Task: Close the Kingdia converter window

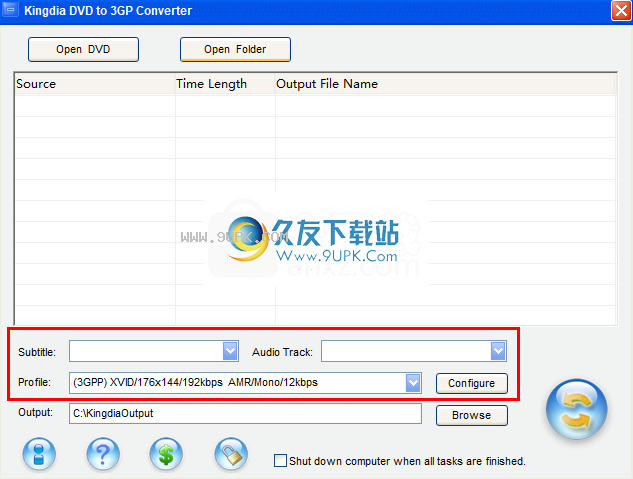Action: coord(621,10)
